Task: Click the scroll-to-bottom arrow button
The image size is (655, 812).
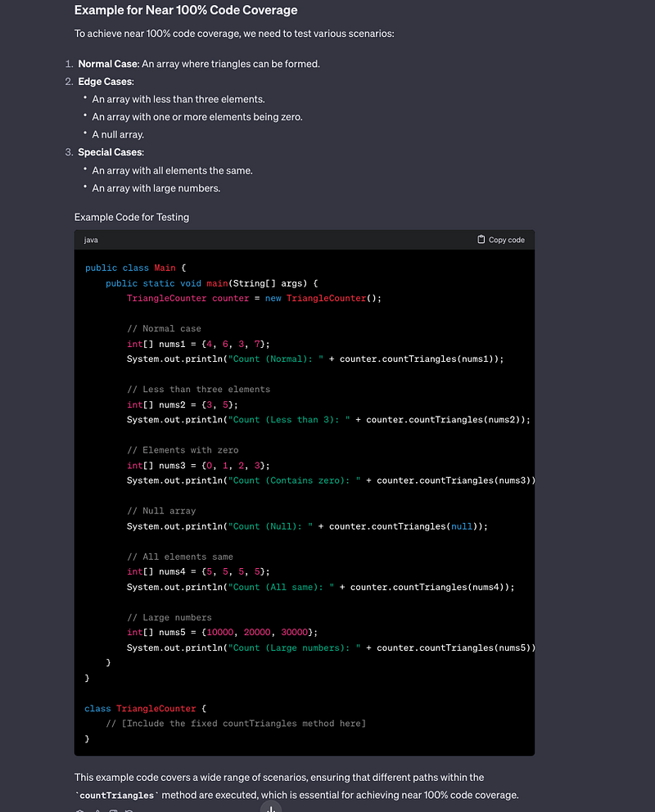Action: pyautogui.click(x=271, y=808)
